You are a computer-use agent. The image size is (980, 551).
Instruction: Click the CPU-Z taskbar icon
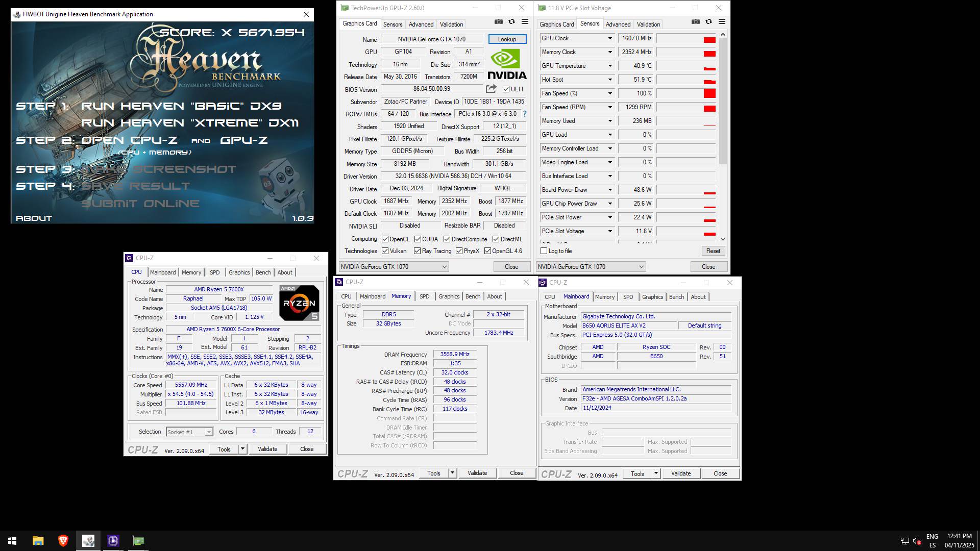pyautogui.click(x=113, y=541)
